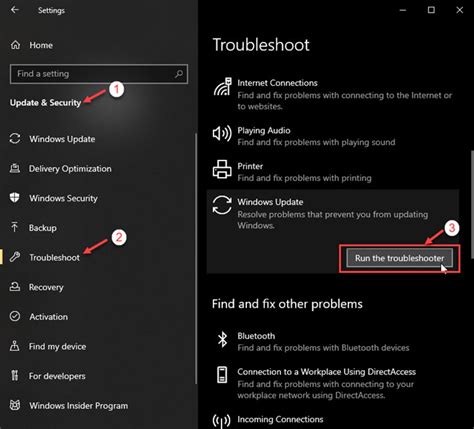Click the Home house icon
Image resolution: width=474 pixels, height=429 pixels.
point(15,45)
